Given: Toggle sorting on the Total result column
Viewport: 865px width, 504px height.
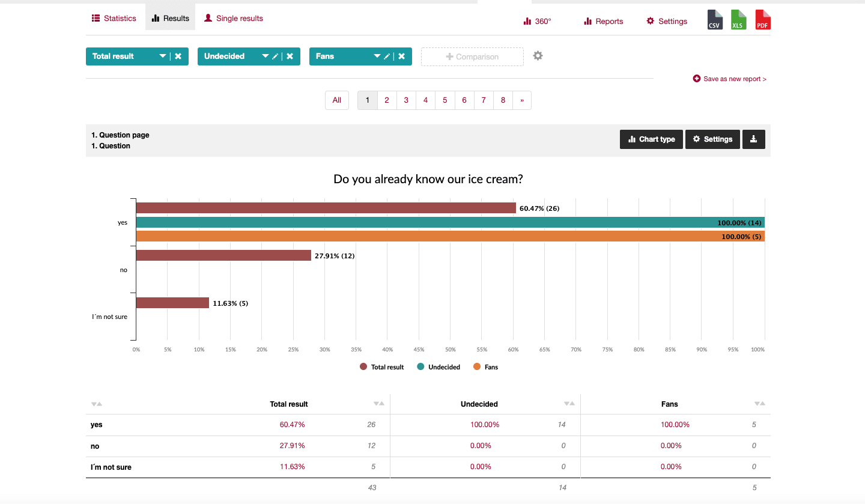Looking at the screenshot, I should pos(378,404).
